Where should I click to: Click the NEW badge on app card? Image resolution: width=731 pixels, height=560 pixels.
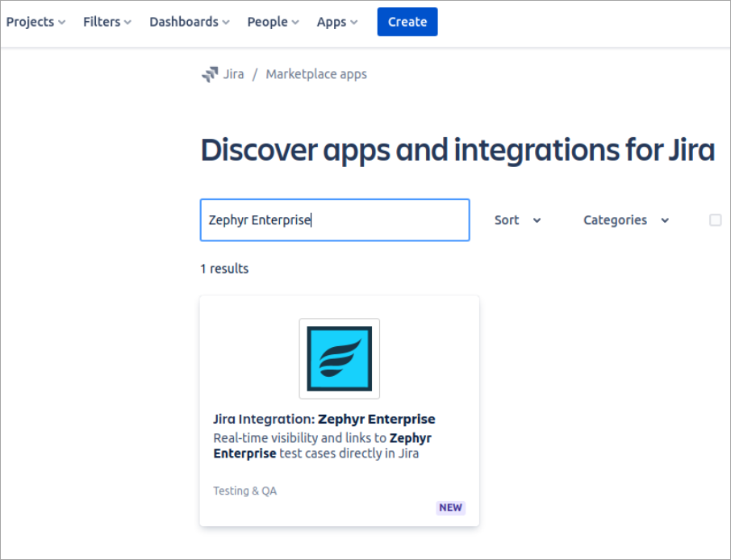[450, 508]
